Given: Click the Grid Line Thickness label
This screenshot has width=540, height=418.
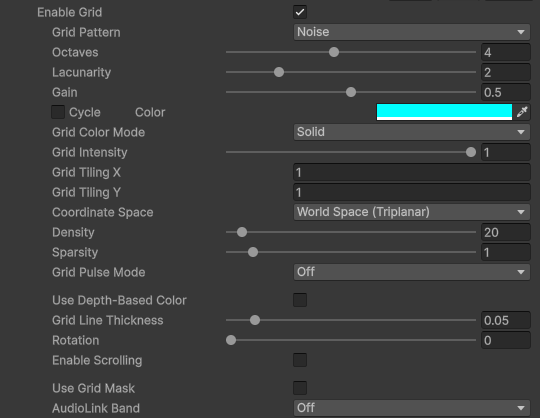Looking at the screenshot, I should click(107, 320).
